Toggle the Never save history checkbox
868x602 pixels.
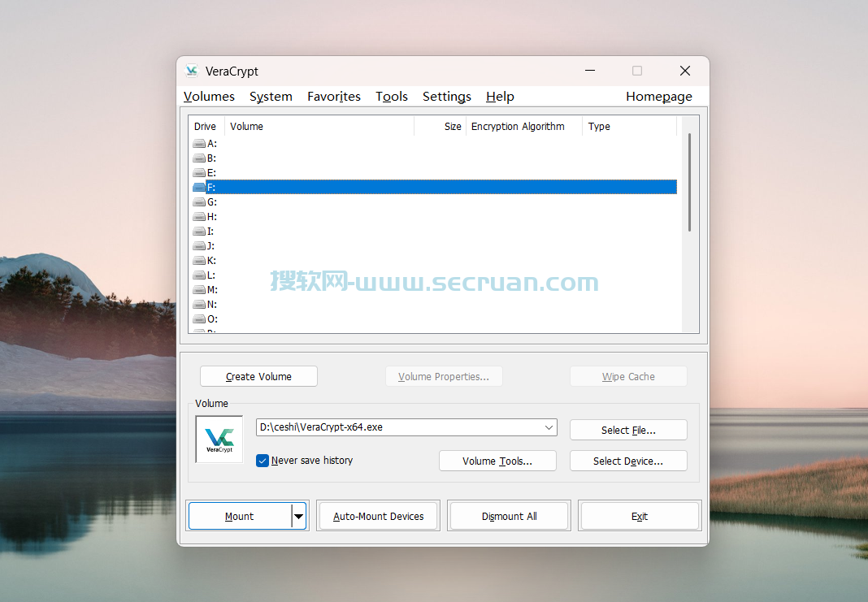tap(263, 461)
